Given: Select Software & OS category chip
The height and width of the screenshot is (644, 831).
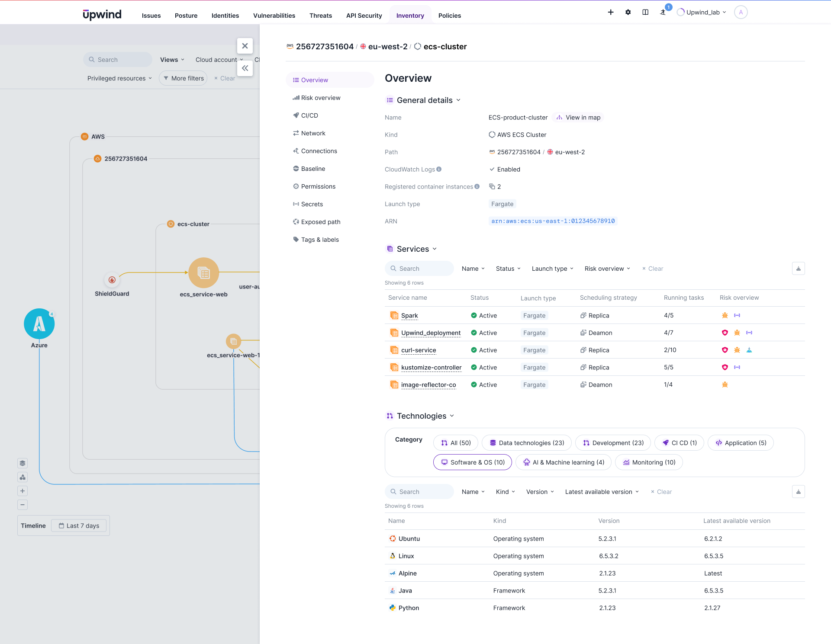Looking at the screenshot, I should point(473,462).
